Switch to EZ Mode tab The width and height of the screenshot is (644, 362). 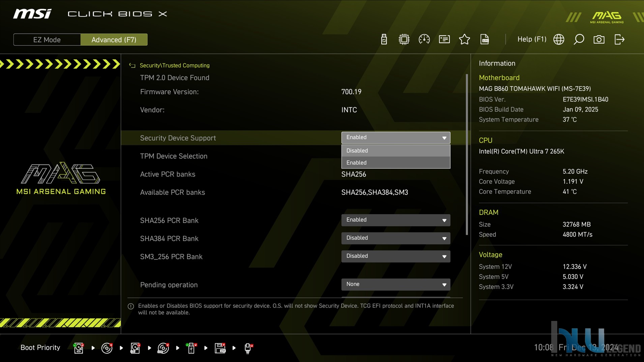[47, 40]
